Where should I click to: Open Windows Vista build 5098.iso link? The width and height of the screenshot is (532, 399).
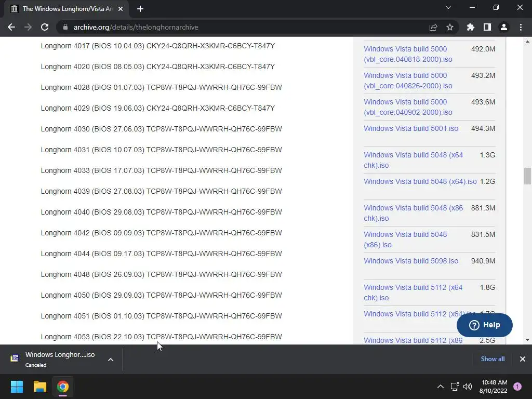pos(411,261)
